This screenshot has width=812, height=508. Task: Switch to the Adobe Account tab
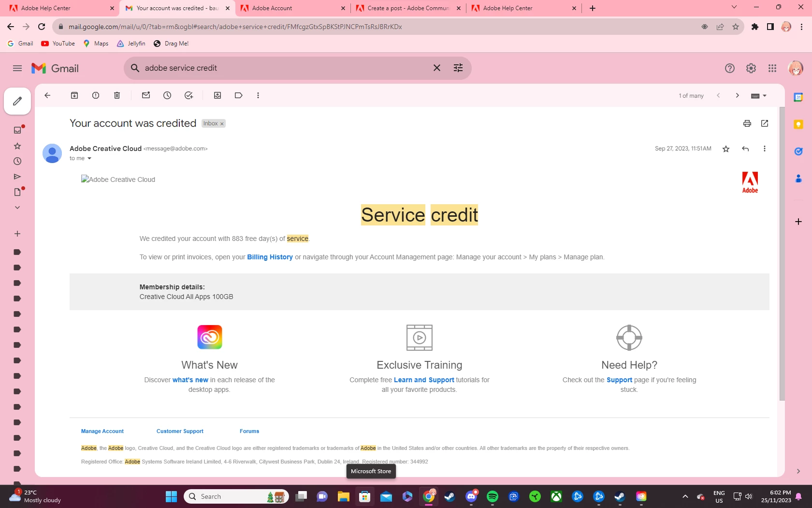(x=293, y=8)
